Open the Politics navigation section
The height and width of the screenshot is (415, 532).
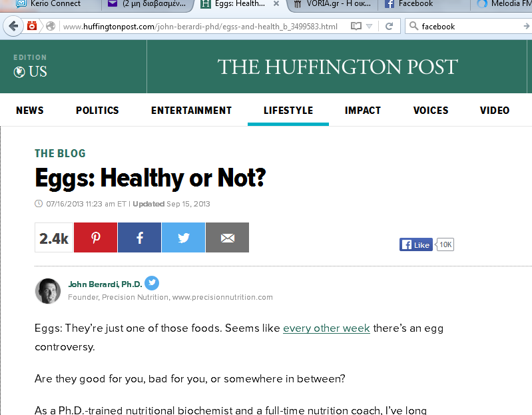[97, 111]
